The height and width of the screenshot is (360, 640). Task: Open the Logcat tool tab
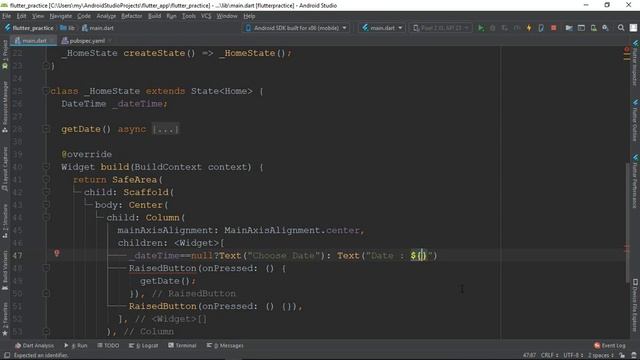143,345
